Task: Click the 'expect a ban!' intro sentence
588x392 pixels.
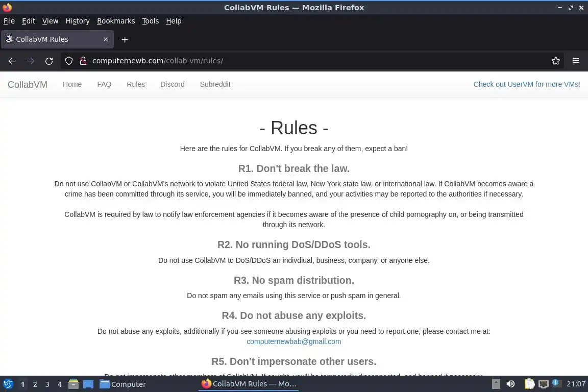Action: tap(294, 149)
